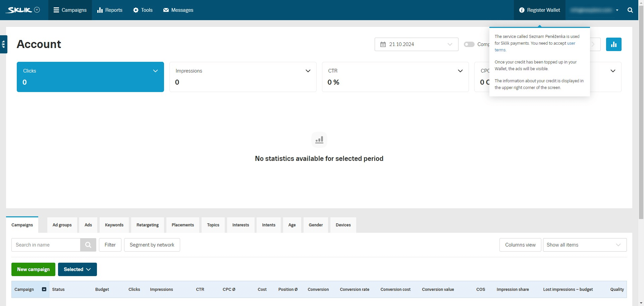This screenshot has width=644, height=306.
Task: Switch to the Keywords tab
Action: point(114,225)
